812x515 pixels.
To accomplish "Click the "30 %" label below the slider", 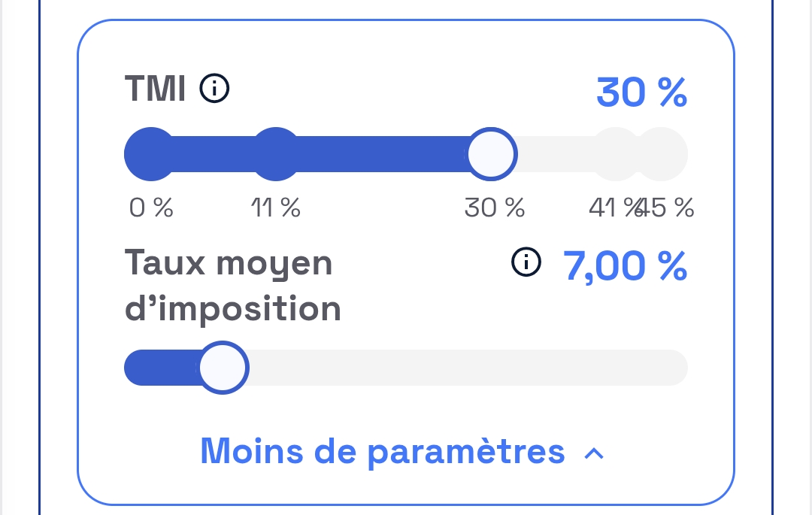I will pos(494,208).
